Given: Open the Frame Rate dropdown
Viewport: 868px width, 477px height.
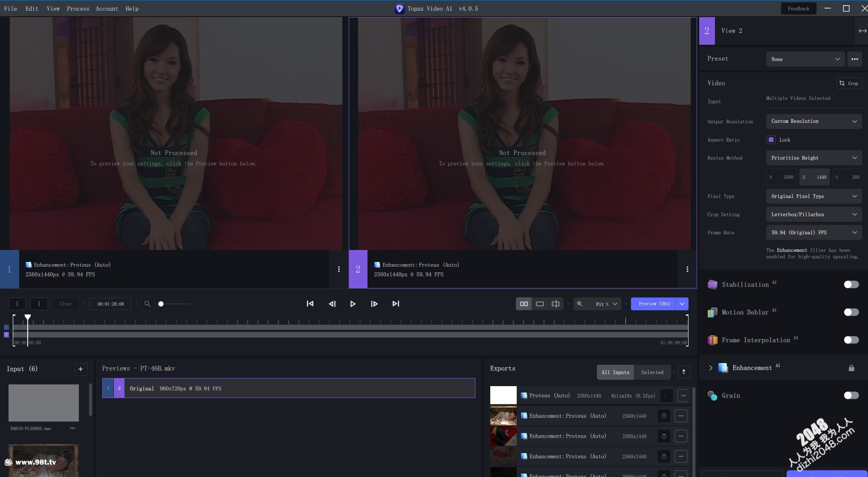Looking at the screenshot, I should [814, 233].
